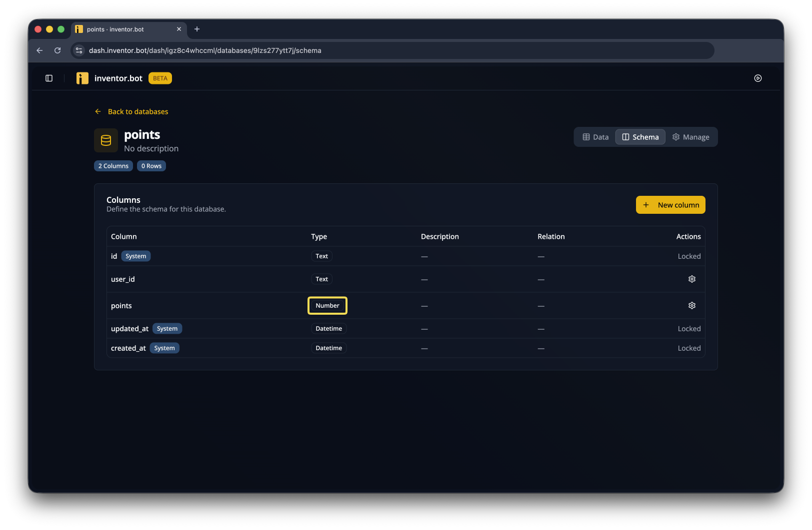
Task: Close the points · inventor.bot tab
Action: tap(179, 29)
